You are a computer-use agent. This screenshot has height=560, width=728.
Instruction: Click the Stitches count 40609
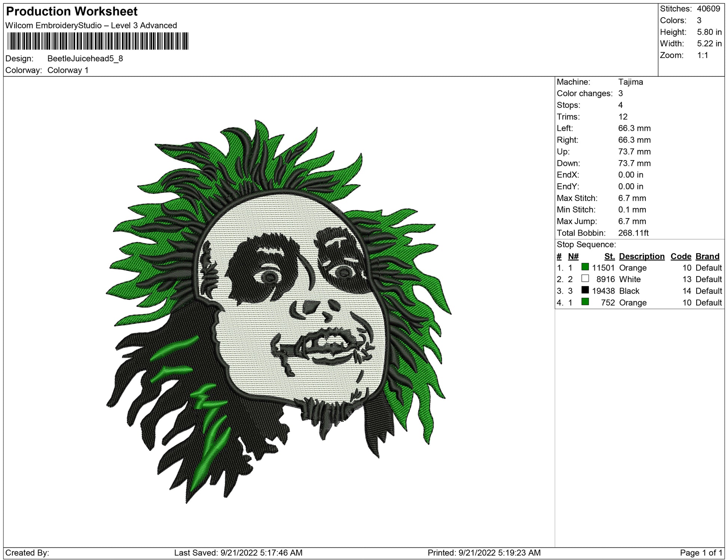click(708, 9)
